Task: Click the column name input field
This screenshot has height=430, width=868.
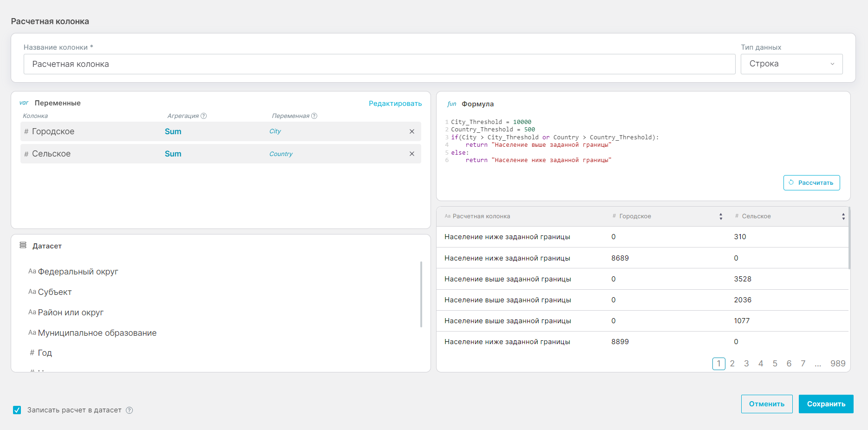Action: tap(379, 64)
